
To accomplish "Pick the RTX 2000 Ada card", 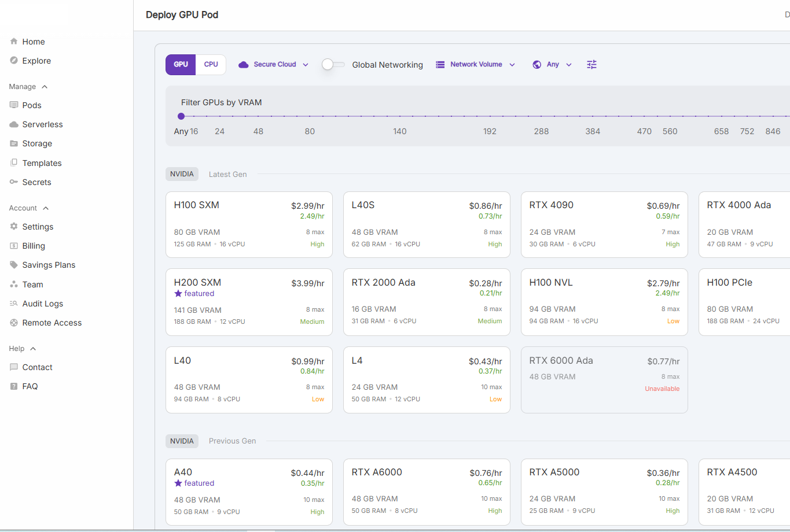I will tap(427, 302).
